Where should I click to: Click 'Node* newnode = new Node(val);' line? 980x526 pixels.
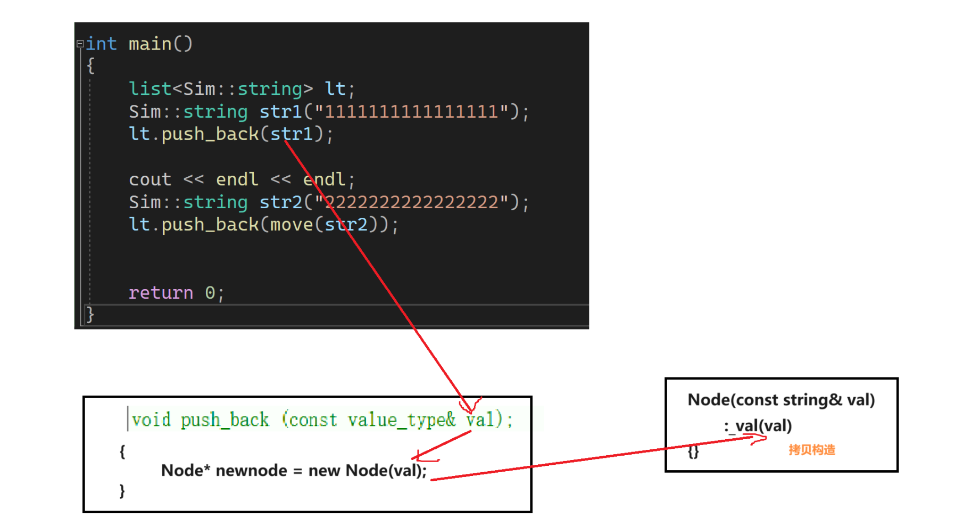click(x=294, y=471)
